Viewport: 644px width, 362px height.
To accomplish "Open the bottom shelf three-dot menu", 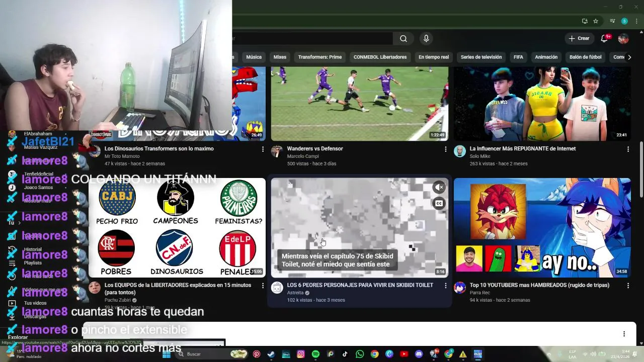I will pyautogui.click(x=624, y=334).
